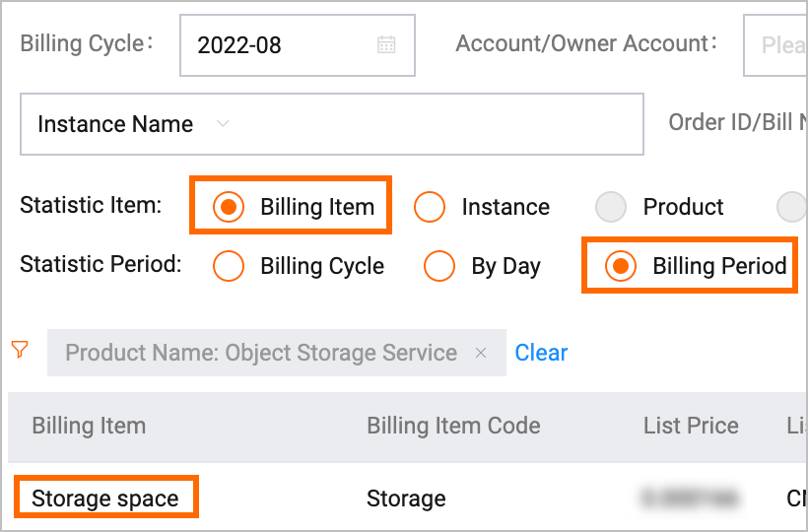The width and height of the screenshot is (808, 532).
Task: Click the Storage space billing item
Action: click(x=105, y=499)
